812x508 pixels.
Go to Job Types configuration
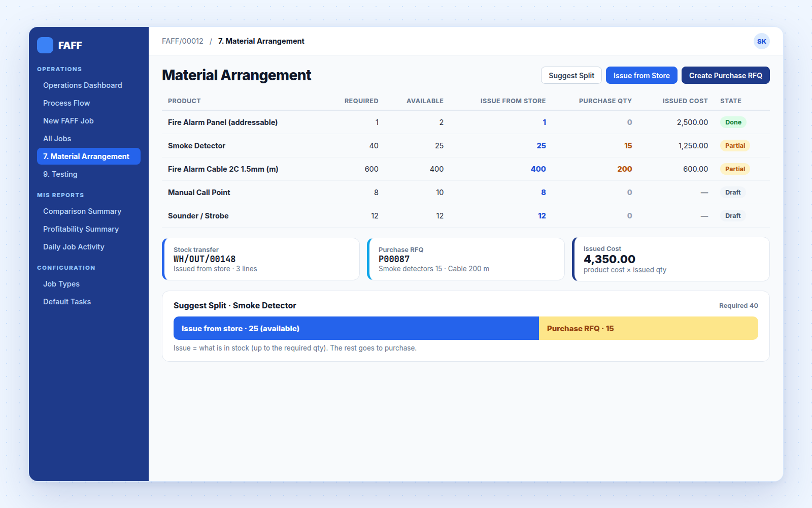click(x=89, y=284)
